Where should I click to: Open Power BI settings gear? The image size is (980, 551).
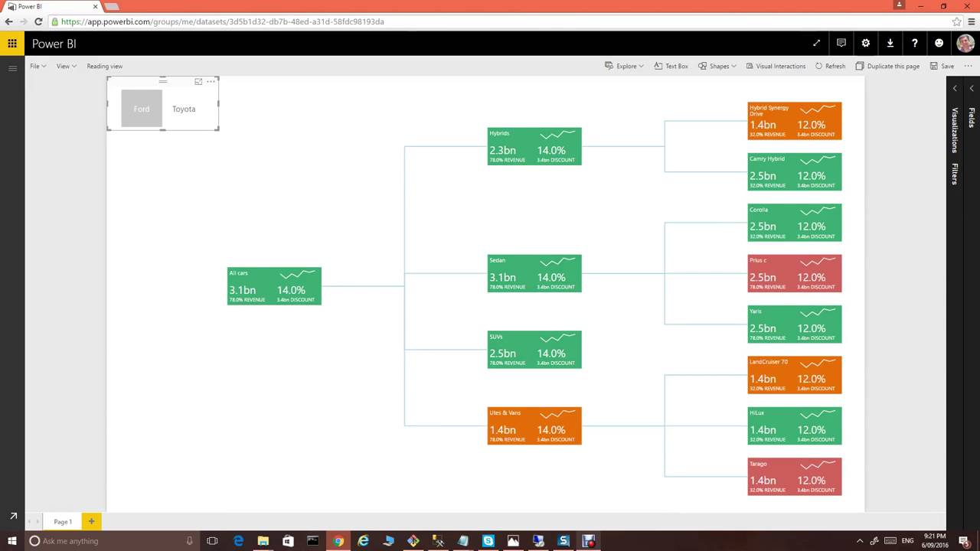866,44
